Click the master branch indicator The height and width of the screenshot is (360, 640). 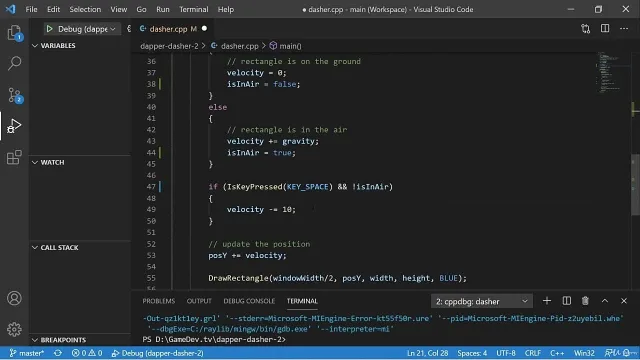pyautogui.click(x=27, y=353)
